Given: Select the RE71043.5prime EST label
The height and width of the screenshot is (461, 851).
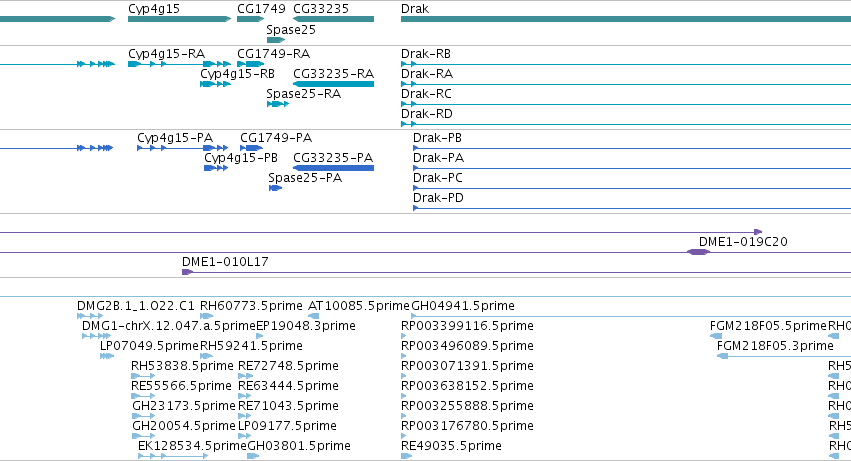Looking at the screenshot, I should tap(288, 407).
